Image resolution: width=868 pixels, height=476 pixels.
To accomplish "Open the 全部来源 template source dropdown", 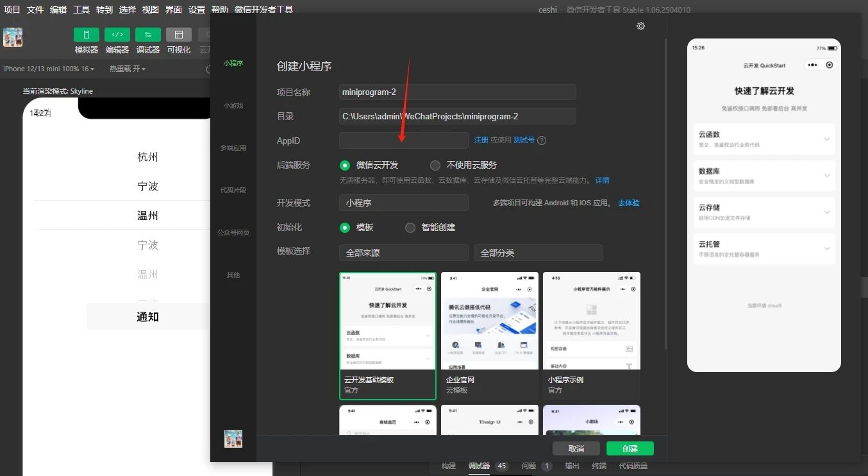I will [x=404, y=253].
